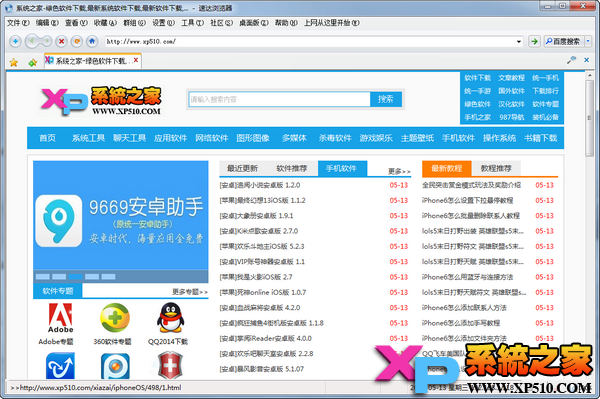Open [安卓]暴风影音安卓版 5.1.07 entry
The height and width of the screenshot is (399, 600).
point(262,369)
